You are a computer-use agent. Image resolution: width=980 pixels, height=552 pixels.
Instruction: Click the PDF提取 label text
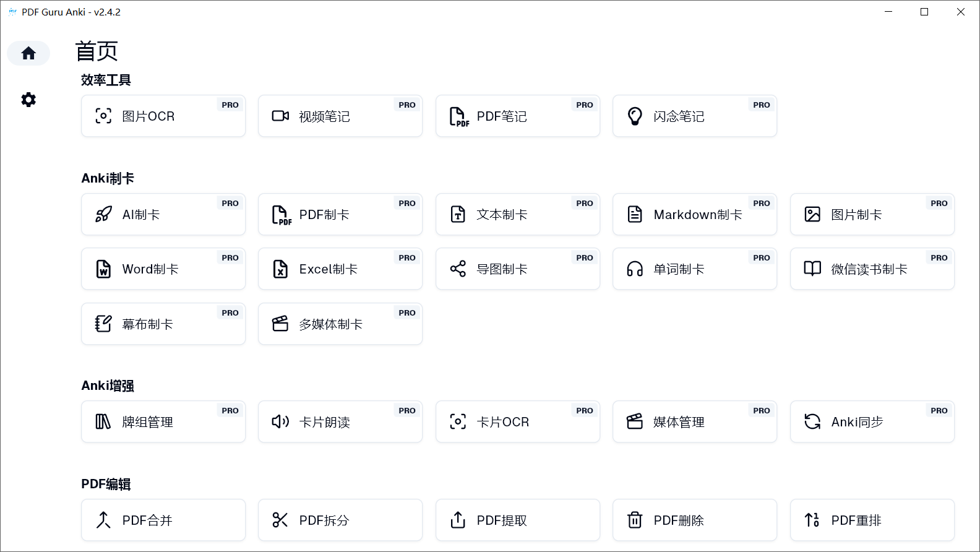(x=502, y=520)
